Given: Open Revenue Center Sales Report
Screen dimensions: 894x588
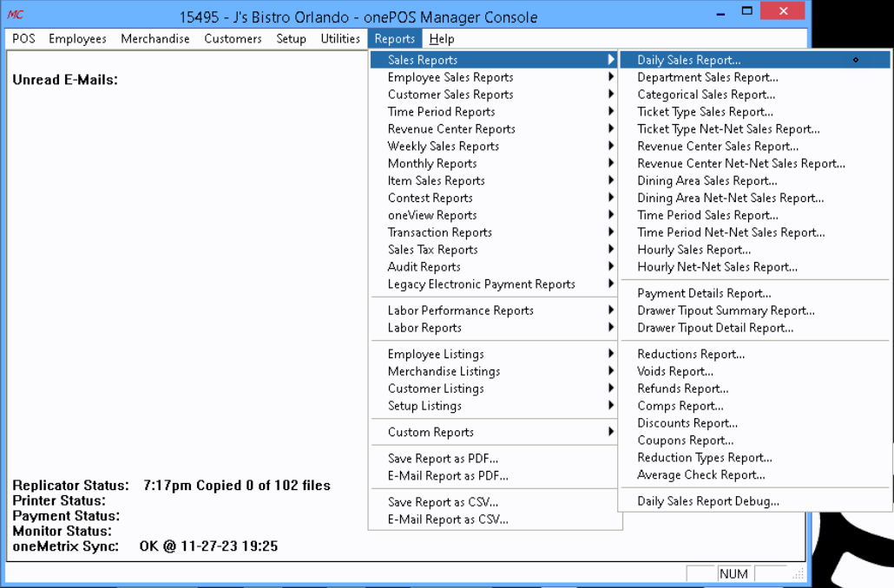Looking at the screenshot, I should pos(755,146).
